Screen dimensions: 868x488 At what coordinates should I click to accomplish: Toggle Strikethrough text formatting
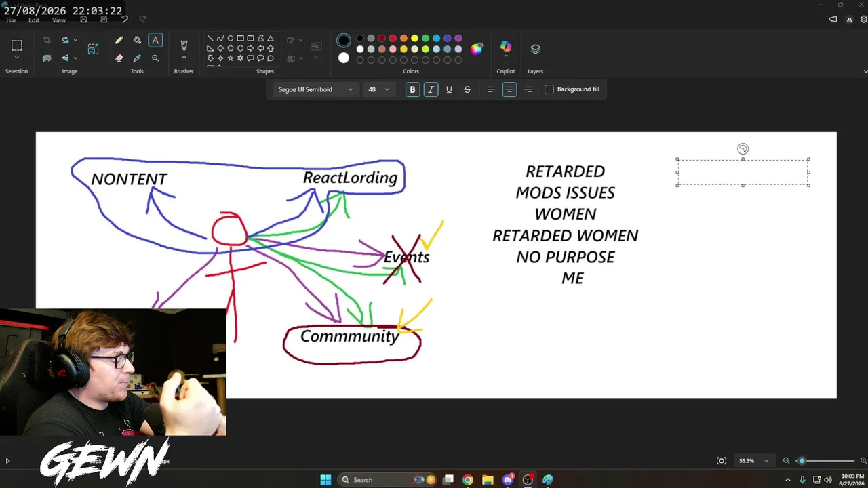467,89
